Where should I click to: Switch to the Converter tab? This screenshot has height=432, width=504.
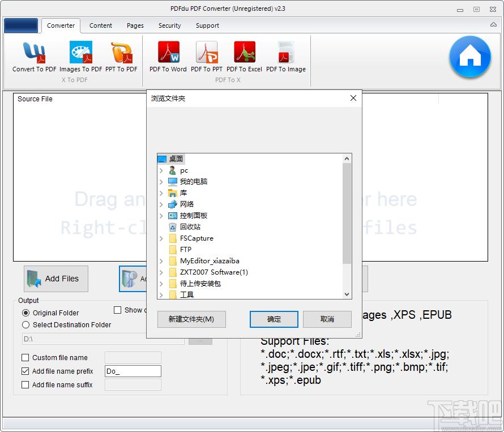pyautogui.click(x=61, y=25)
